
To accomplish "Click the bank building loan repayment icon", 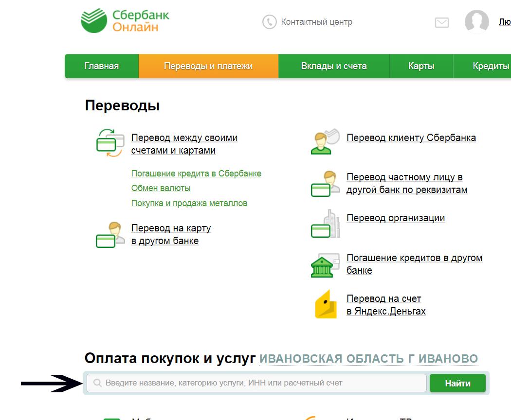I will [x=325, y=265].
